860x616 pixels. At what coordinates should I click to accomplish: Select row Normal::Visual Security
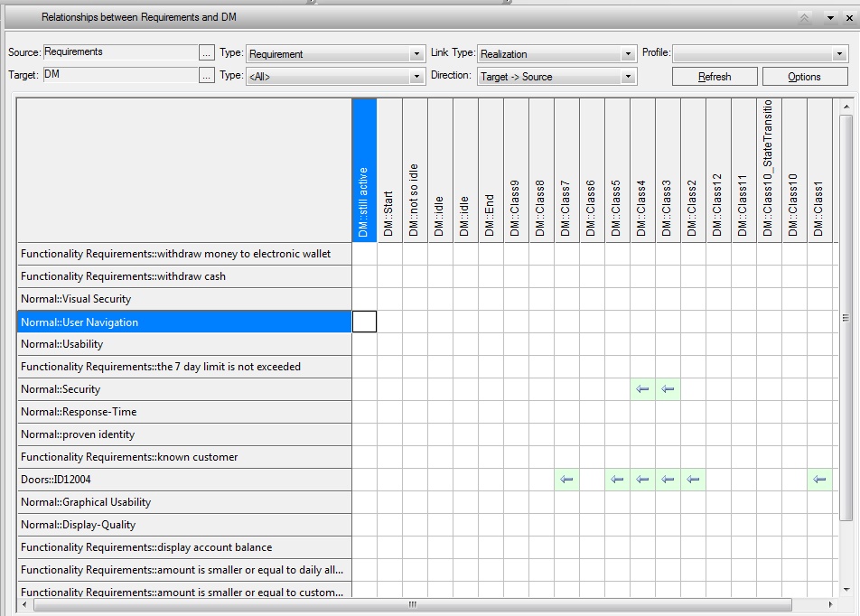(184, 299)
